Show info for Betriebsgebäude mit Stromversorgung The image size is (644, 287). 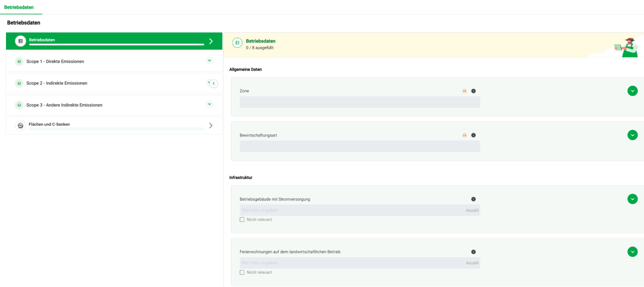(x=474, y=199)
